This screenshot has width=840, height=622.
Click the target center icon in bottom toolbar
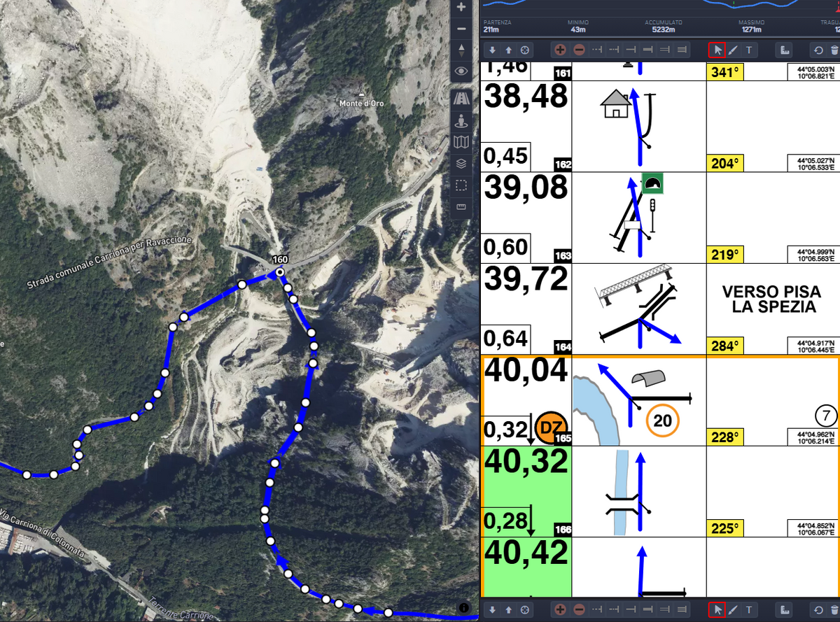click(x=524, y=609)
